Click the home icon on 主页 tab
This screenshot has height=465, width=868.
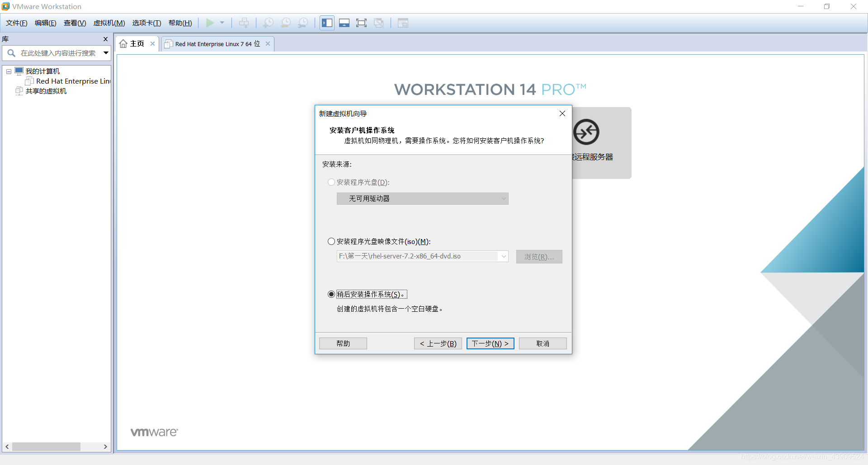point(123,44)
